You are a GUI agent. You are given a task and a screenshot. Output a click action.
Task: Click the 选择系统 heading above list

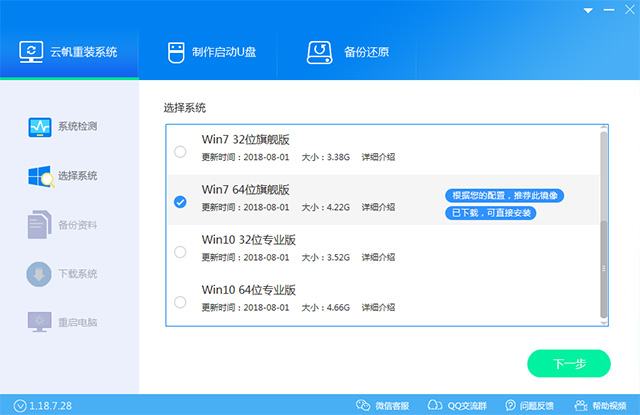tap(184, 108)
